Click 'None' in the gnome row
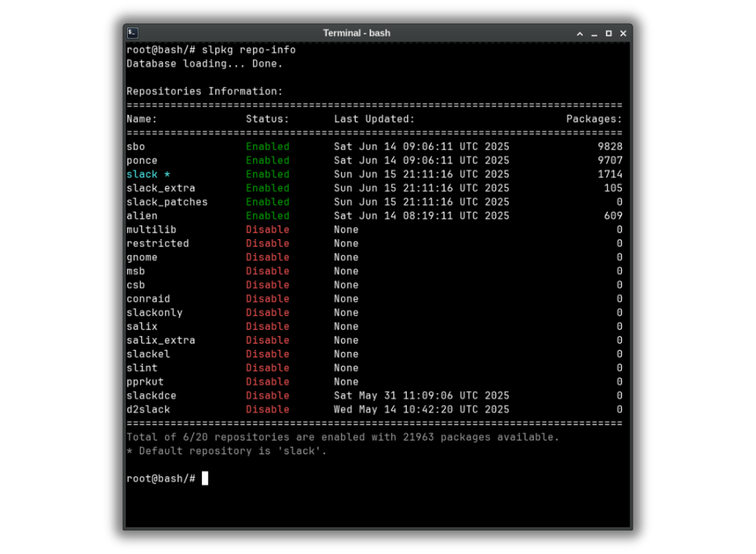This screenshot has height=554, width=756. (x=345, y=257)
